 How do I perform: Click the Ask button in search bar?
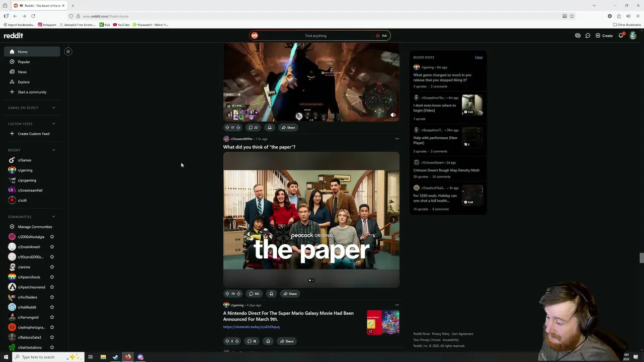pos(382,36)
